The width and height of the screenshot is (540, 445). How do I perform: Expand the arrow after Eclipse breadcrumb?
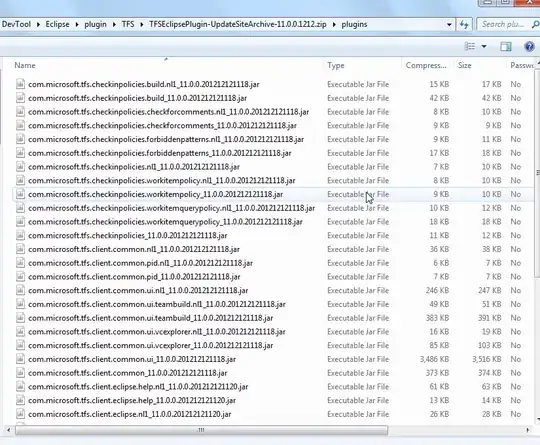tap(77, 25)
